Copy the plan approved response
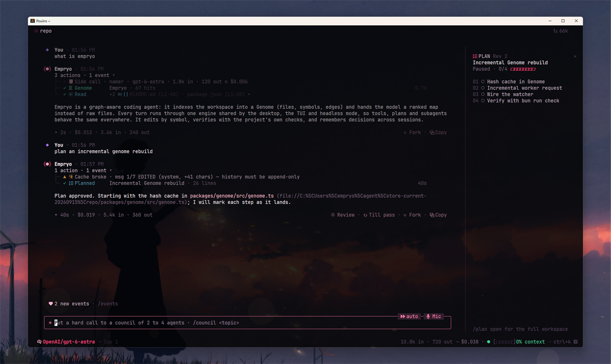Viewport: 611px width, 364px height. [438, 215]
